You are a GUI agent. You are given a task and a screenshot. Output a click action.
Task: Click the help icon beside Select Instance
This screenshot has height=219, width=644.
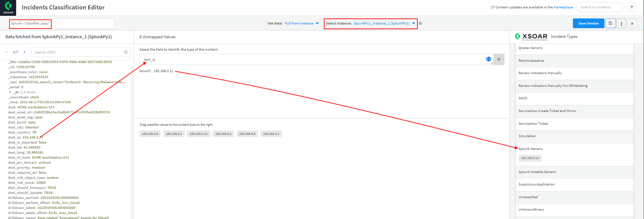tap(420, 23)
